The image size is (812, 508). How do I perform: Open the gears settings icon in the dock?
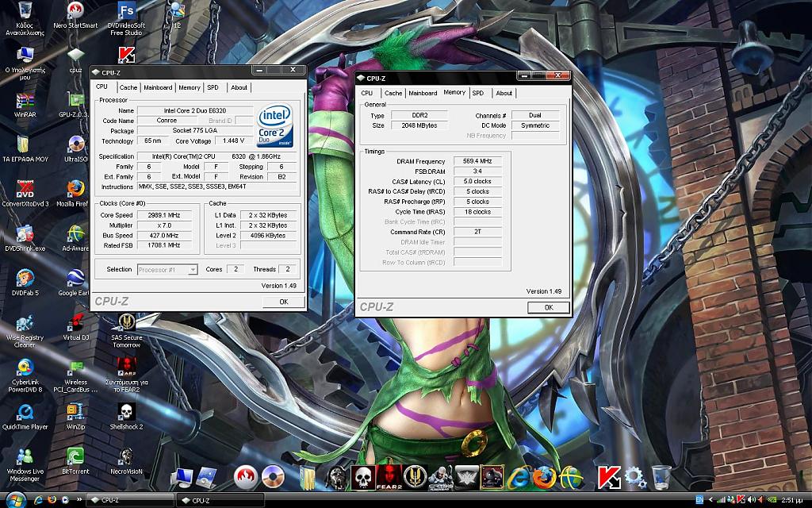click(x=634, y=477)
